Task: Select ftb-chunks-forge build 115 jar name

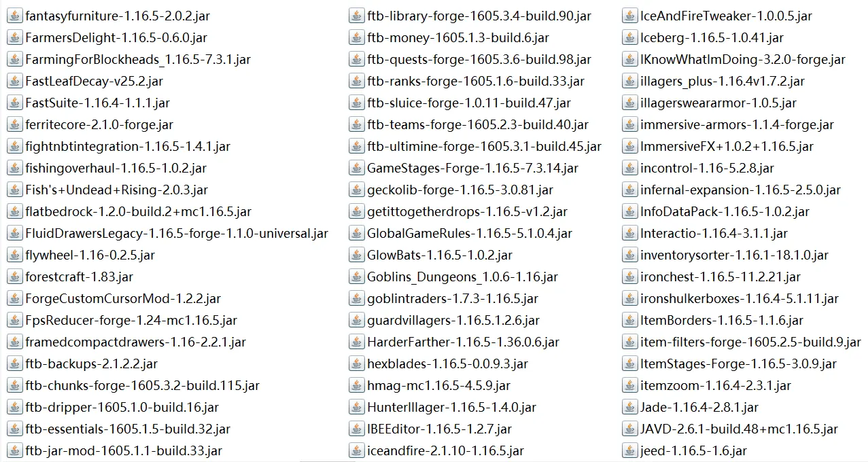Action: (x=142, y=385)
